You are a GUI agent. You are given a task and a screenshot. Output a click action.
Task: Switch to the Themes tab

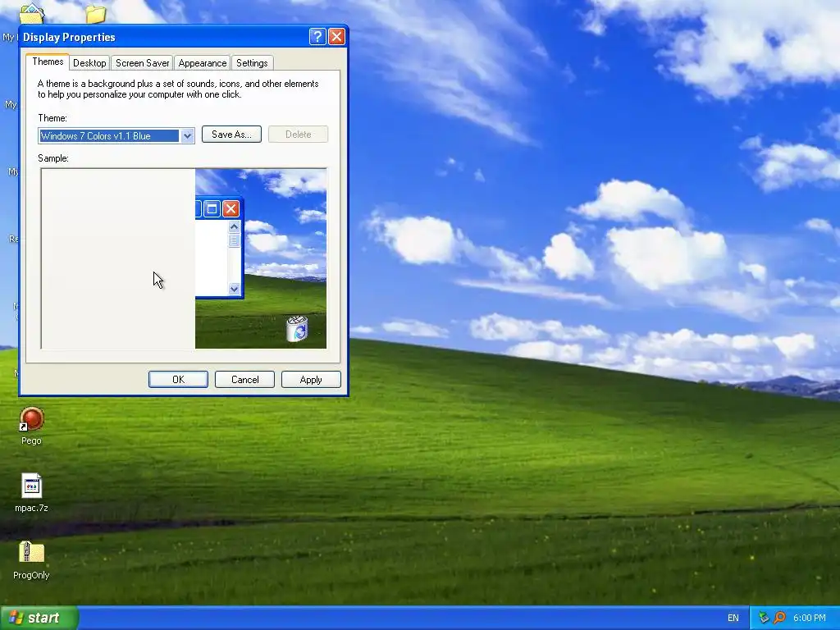(x=48, y=62)
